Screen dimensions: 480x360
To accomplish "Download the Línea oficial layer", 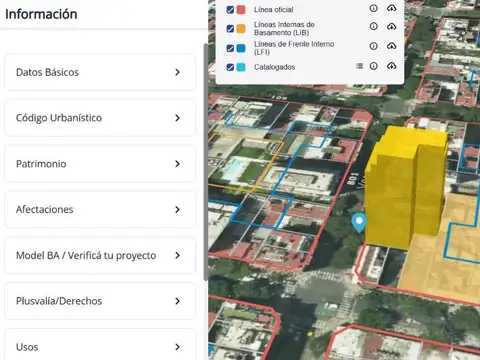I will (x=391, y=8).
